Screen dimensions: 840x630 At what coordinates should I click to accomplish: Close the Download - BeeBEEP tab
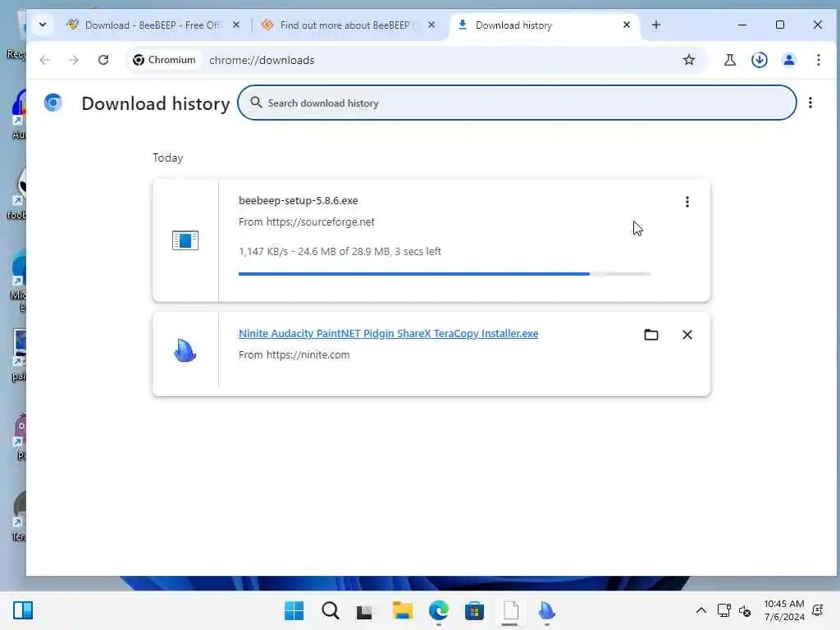(236, 25)
